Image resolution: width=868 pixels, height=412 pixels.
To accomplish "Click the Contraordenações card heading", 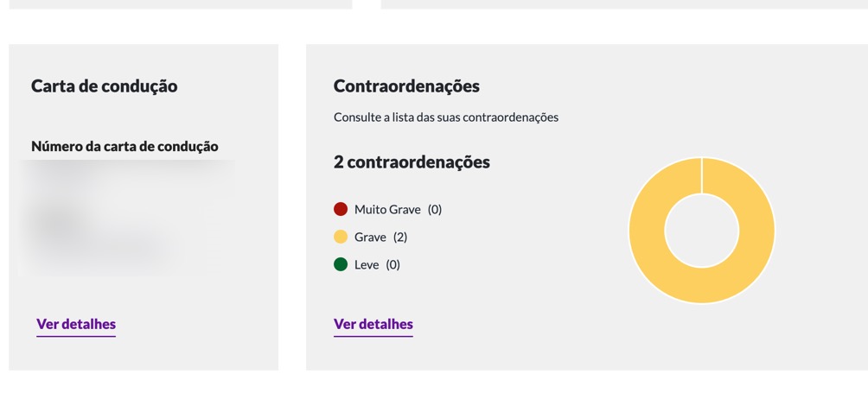I will 406,86.
